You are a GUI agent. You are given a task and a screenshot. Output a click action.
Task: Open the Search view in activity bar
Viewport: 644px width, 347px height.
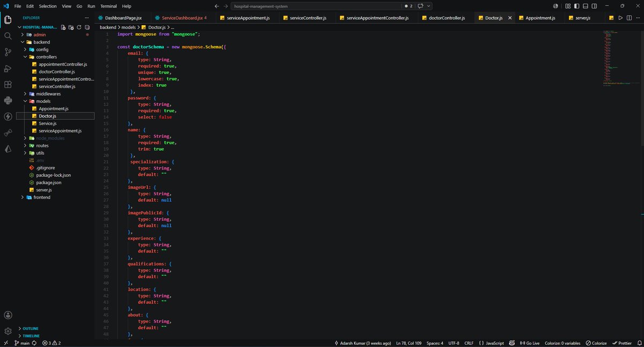pyautogui.click(x=8, y=36)
